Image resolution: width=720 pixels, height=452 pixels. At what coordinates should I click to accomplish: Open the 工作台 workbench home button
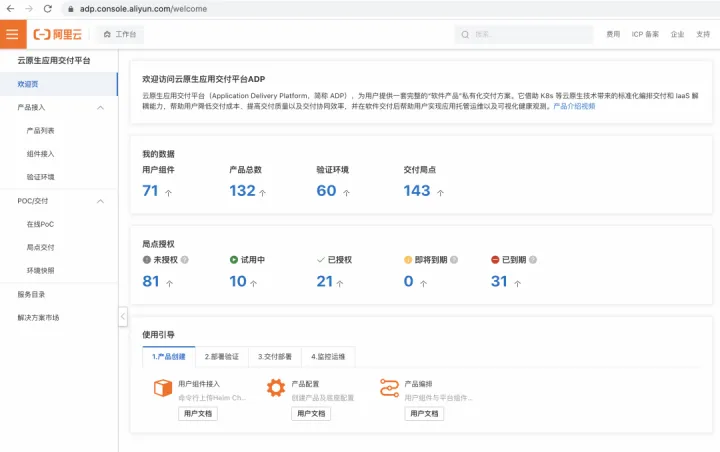point(120,34)
